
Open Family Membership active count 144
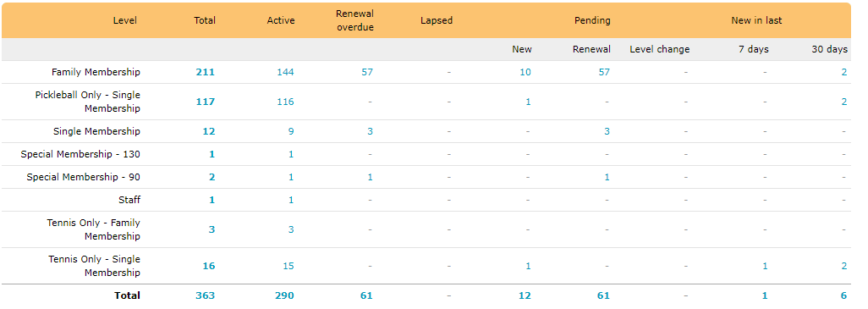(x=285, y=72)
